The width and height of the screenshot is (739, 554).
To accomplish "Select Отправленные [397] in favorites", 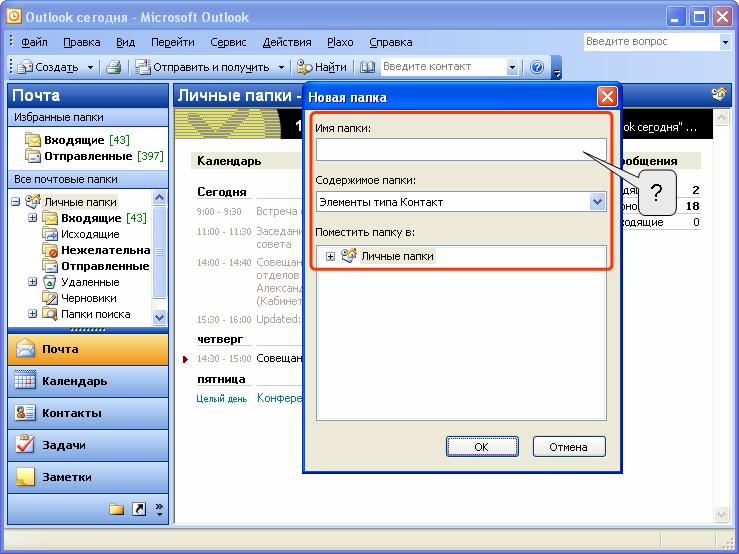I will point(94,156).
